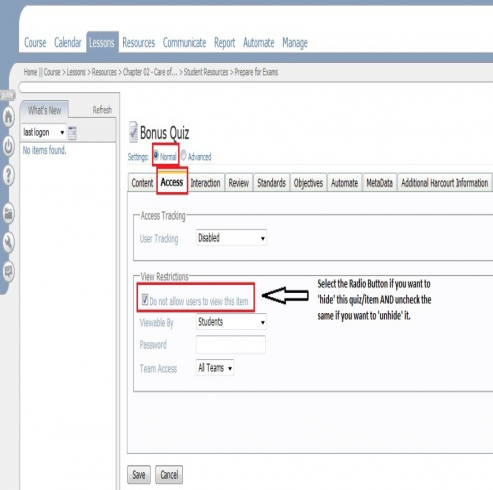Select the Normal settings radio button

[x=156, y=154]
